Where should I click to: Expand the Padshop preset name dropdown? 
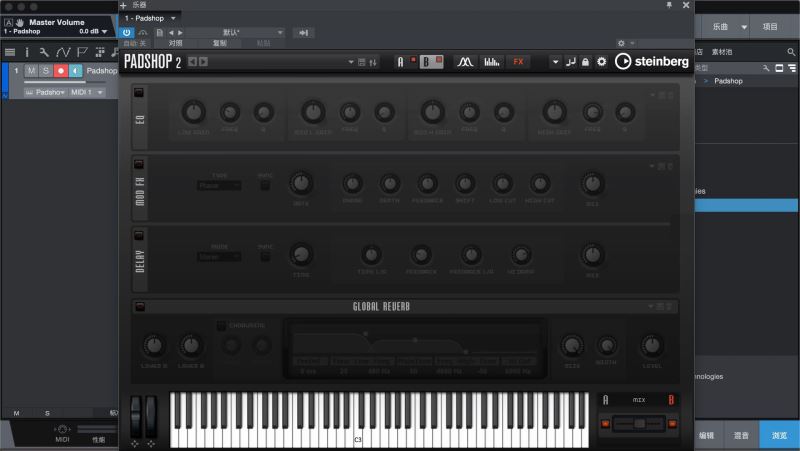(x=351, y=62)
